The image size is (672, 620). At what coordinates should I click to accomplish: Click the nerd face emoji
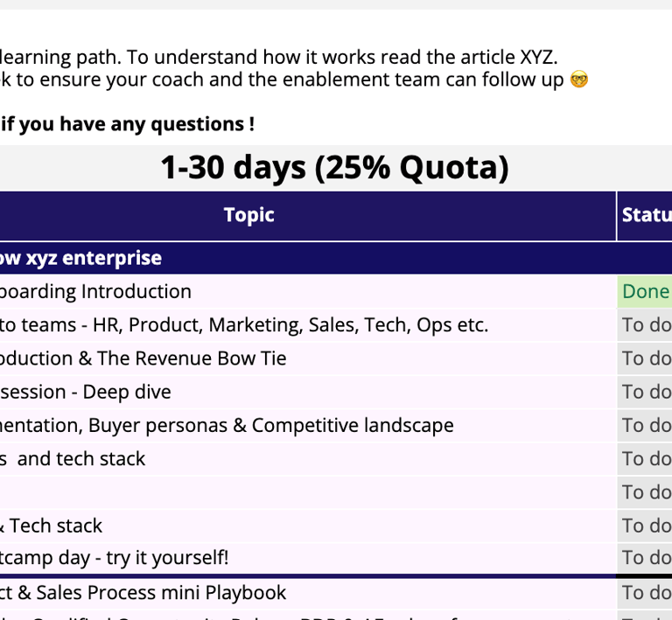(x=578, y=80)
